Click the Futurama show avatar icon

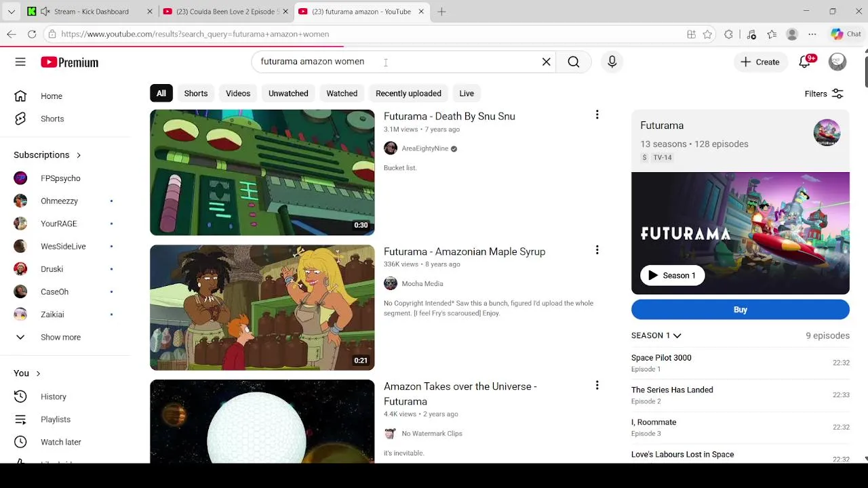[827, 132]
